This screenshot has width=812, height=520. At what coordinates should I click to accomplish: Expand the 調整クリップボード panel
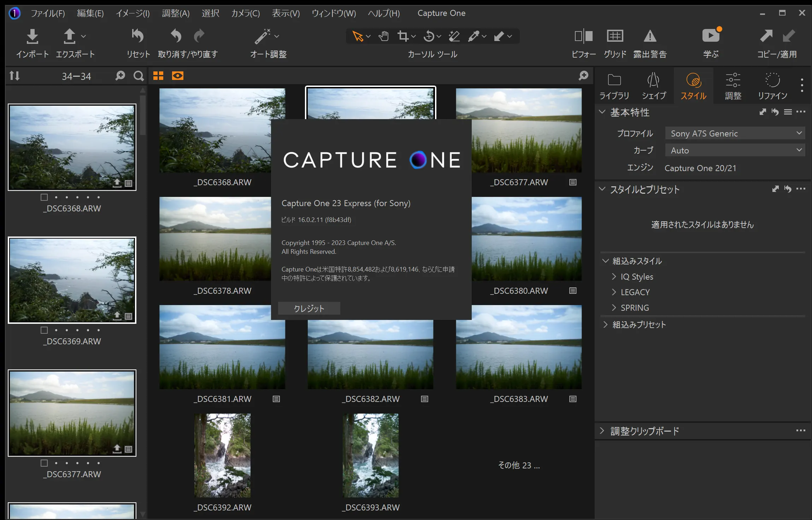coord(602,431)
